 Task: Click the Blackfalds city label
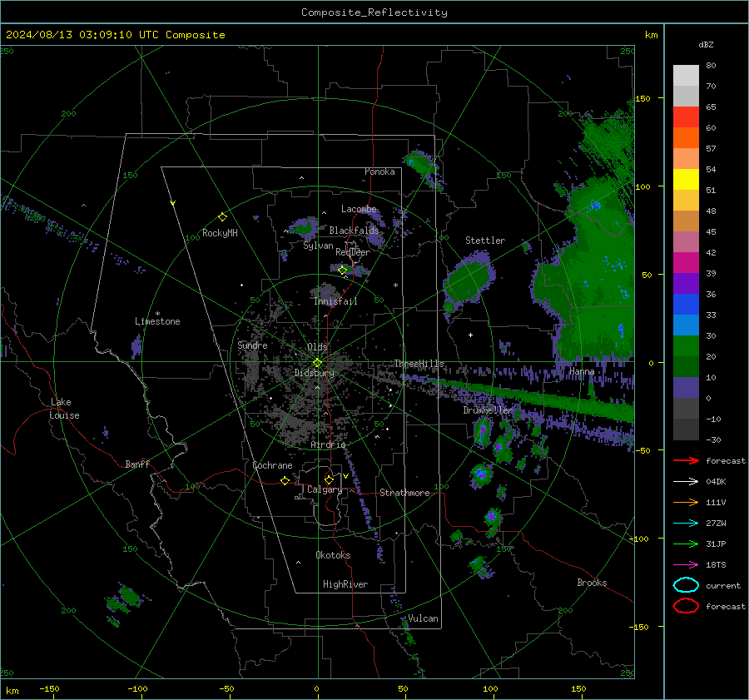[x=354, y=231]
